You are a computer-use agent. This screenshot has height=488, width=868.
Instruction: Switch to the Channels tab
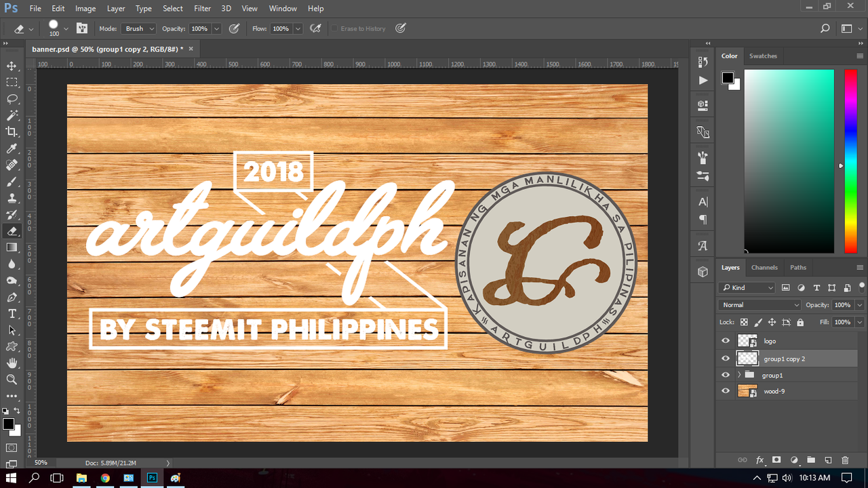point(764,267)
